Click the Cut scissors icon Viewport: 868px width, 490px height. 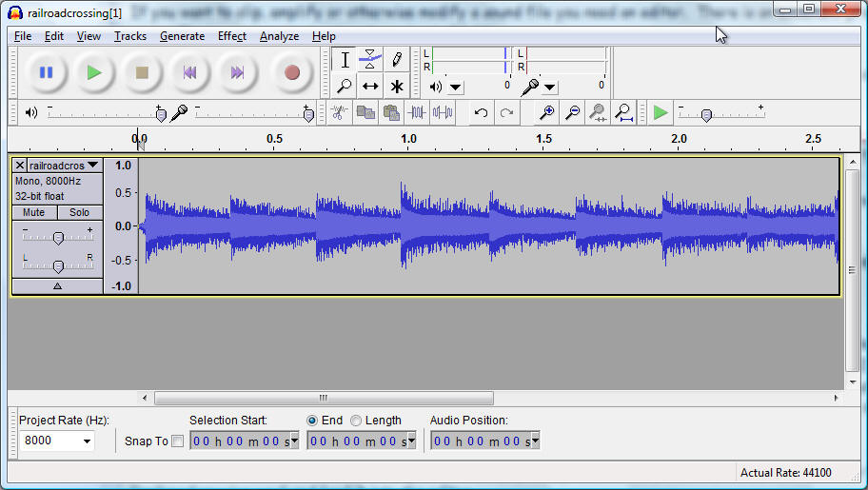[x=338, y=113]
